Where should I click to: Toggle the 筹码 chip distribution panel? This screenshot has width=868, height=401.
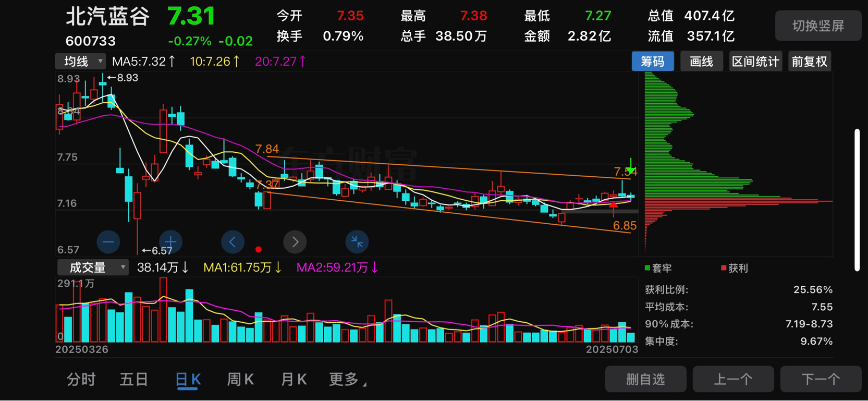[x=653, y=62]
